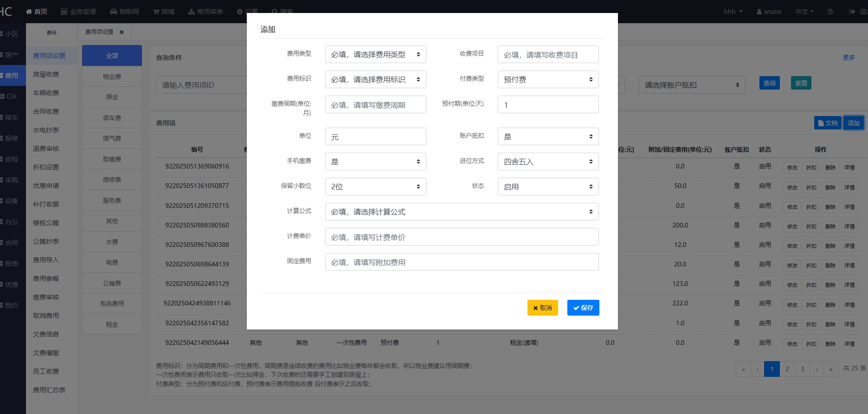Image resolution: width=868 pixels, height=414 pixels.
Task: Open the 商城 top menu
Action: click(x=164, y=12)
